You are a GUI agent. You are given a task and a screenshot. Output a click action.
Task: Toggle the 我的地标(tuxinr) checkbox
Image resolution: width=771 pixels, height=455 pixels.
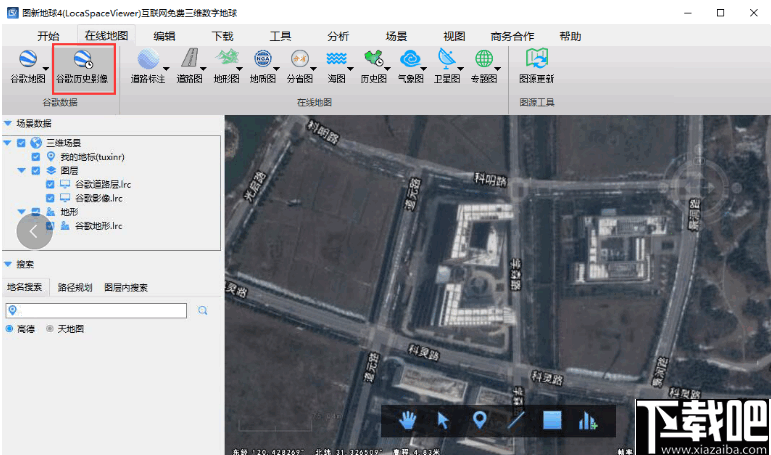click(x=35, y=156)
